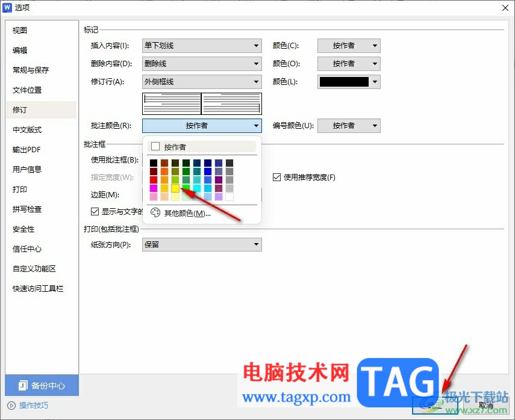Open 信任中心 settings
This screenshot has width=515, height=420.
(41, 249)
